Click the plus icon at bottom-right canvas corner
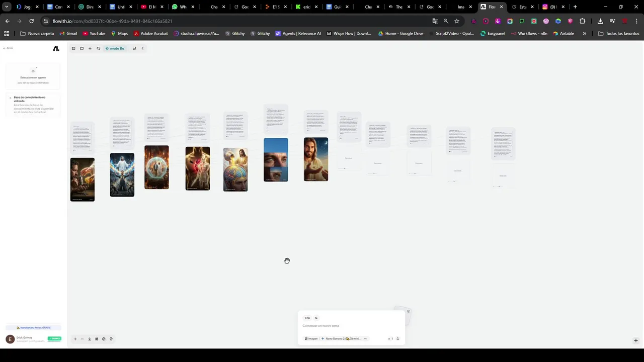644x362 pixels. [x=635, y=340]
